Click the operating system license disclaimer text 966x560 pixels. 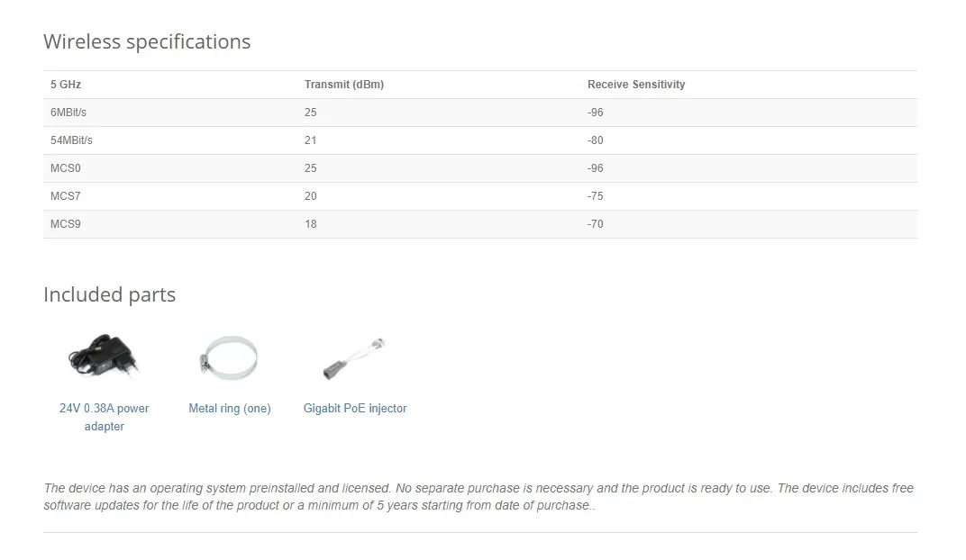click(478, 497)
